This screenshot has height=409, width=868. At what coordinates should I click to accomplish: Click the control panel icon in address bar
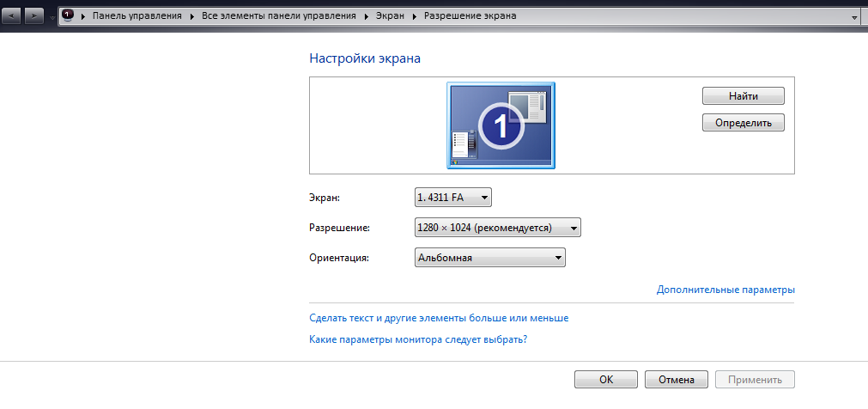pyautogui.click(x=68, y=16)
